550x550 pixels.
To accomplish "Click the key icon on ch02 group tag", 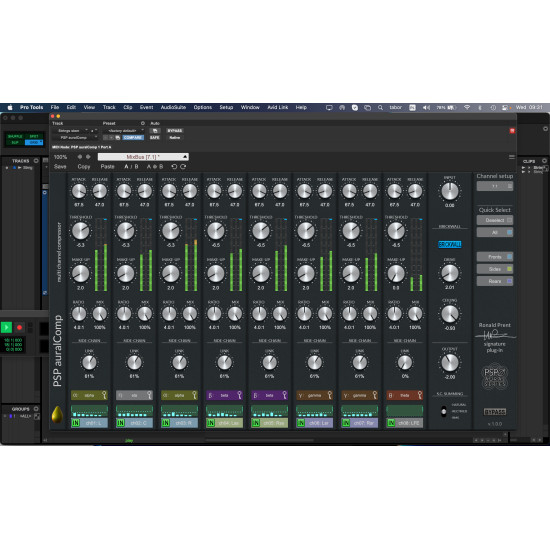I will point(149,395).
